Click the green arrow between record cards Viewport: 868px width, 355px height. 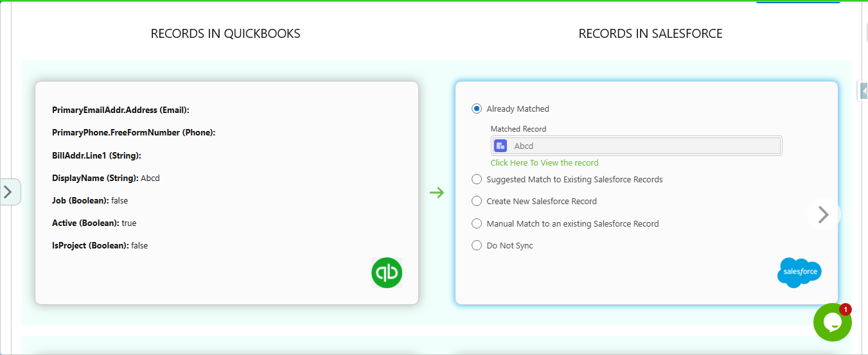pos(437,192)
